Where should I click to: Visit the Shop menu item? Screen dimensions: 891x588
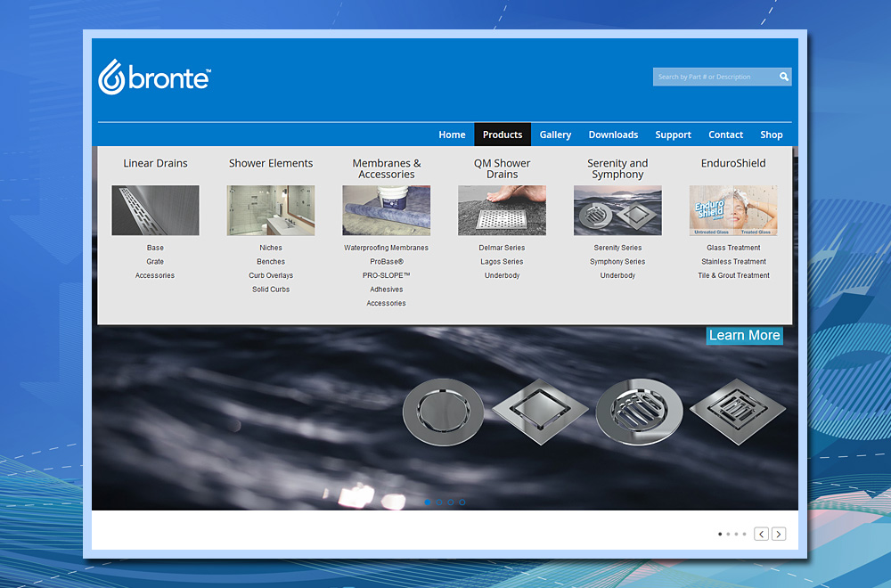771,135
